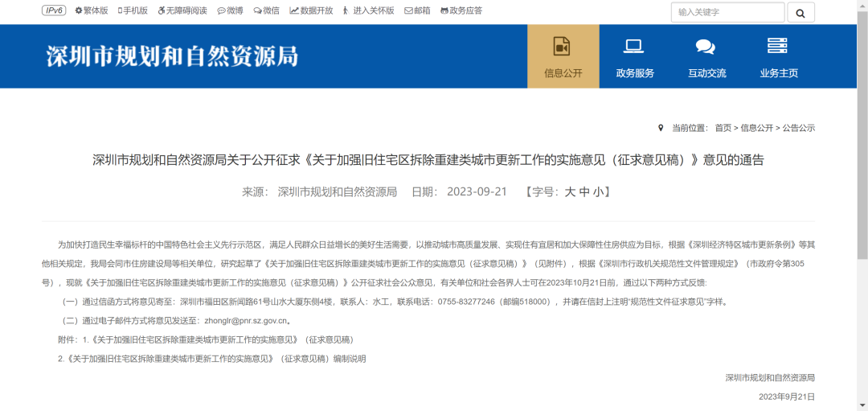Set font size to 小
Viewport: 868px width, 411px height.
click(598, 192)
